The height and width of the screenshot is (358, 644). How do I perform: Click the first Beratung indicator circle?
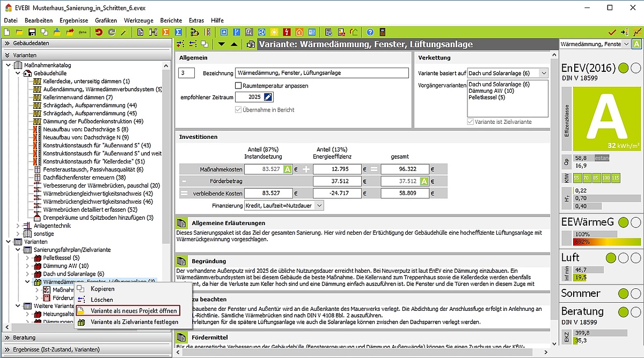pyautogui.click(x=623, y=311)
